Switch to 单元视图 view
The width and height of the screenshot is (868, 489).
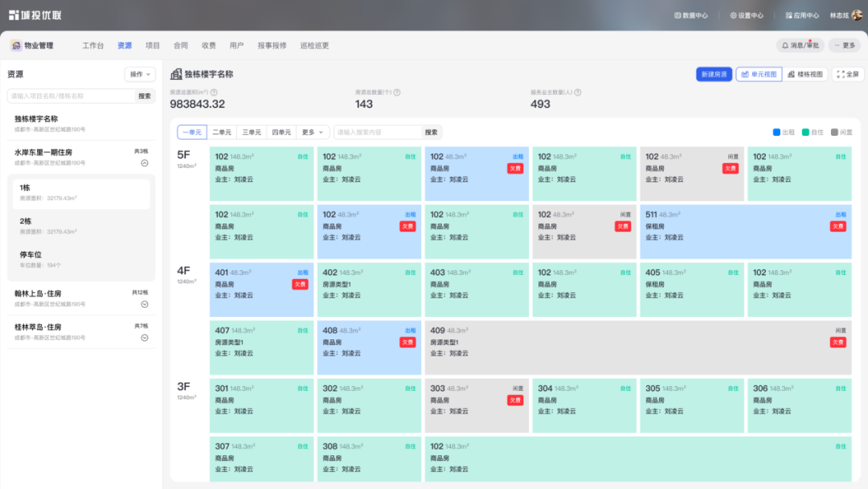759,74
